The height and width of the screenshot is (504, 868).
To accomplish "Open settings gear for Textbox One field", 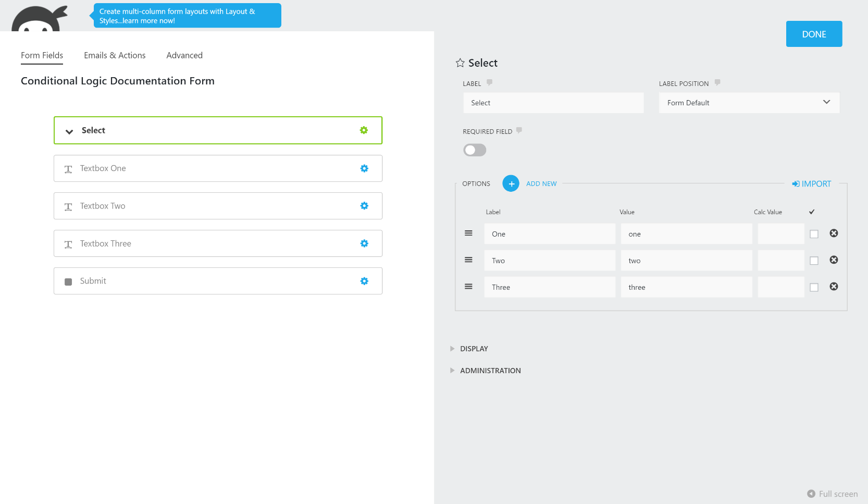I will 364,168.
